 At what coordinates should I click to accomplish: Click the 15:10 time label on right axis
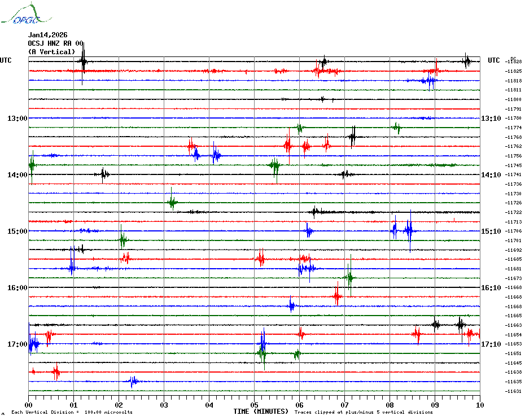click(x=491, y=231)
